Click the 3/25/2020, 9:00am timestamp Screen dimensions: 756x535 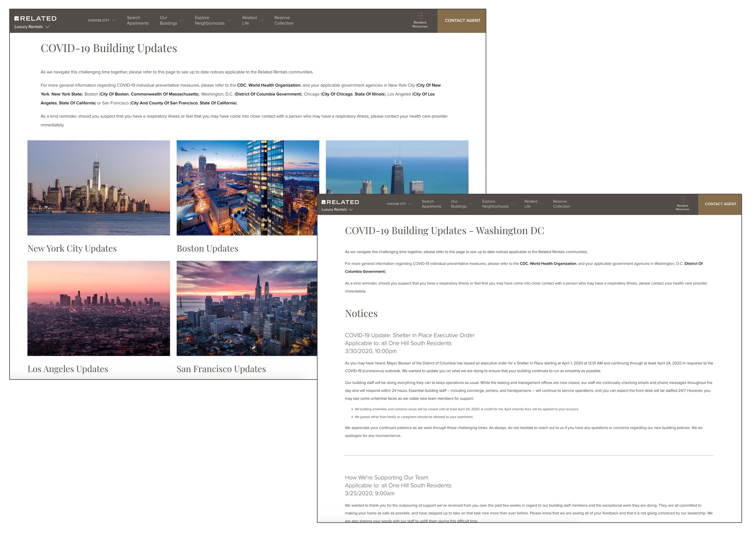point(369,493)
